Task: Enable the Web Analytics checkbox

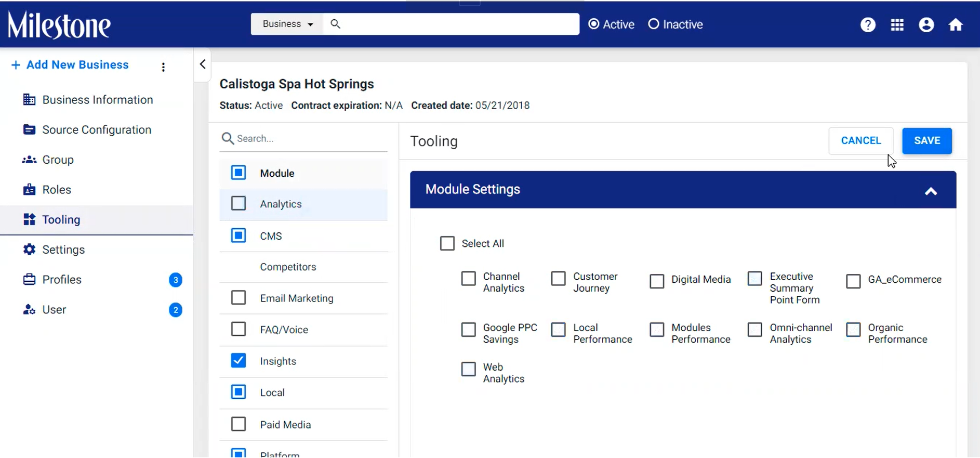Action: point(469,369)
